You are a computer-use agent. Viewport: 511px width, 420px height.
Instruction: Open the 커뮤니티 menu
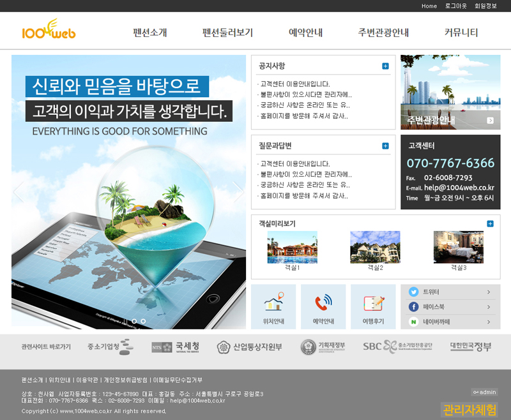[x=461, y=33]
